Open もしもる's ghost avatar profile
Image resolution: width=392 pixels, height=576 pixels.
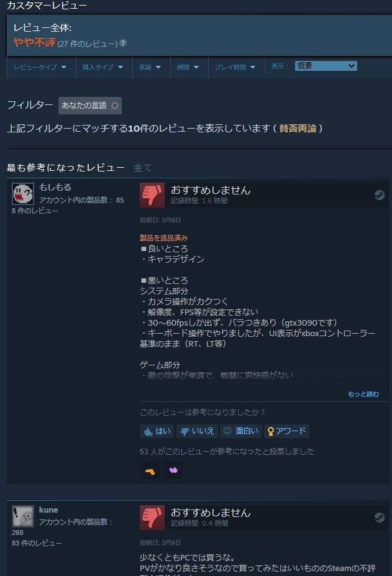coord(23,194)
